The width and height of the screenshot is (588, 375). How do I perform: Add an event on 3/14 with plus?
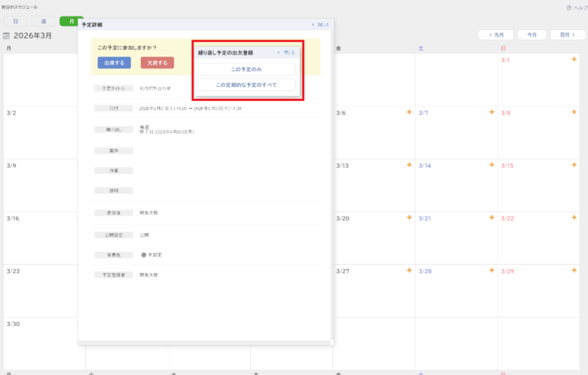click(x=492, y=165)
